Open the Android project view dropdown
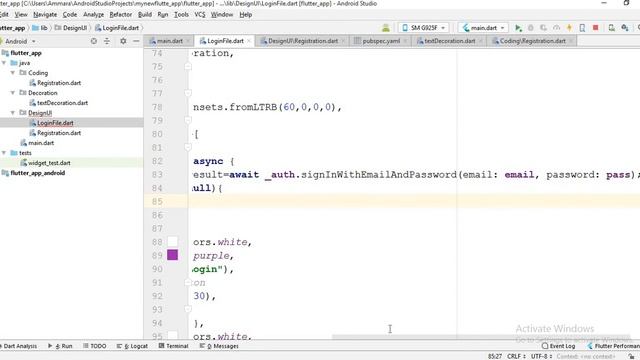This screenshot has height=360, width=640. (20, 41)
